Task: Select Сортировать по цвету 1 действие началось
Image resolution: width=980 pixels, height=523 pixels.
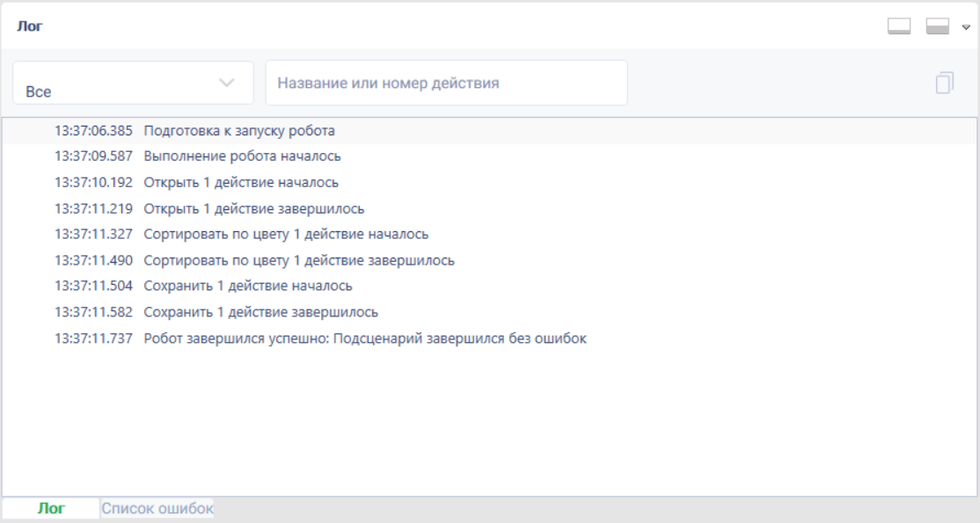Action: (x=489, y=235)
